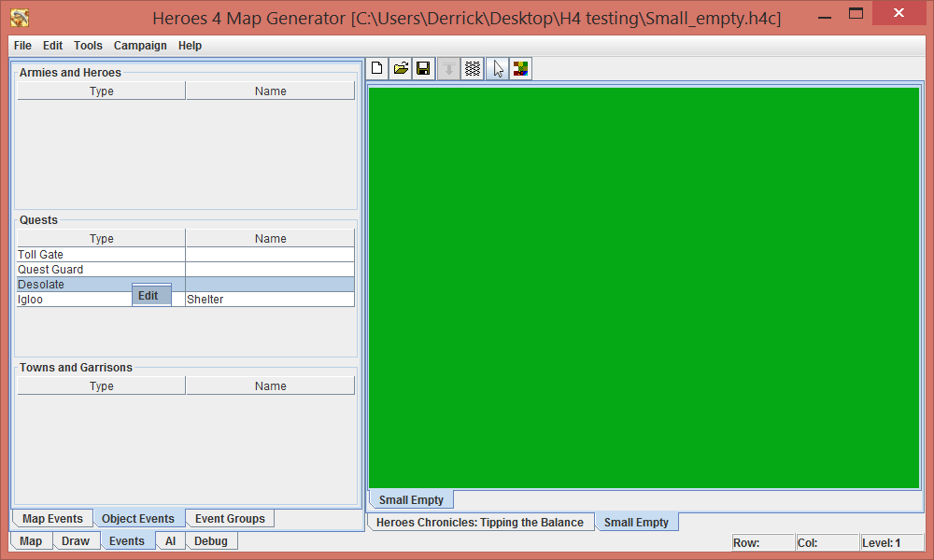Click the grayed-out down arrow toolbar icon

tap(449, 68)
